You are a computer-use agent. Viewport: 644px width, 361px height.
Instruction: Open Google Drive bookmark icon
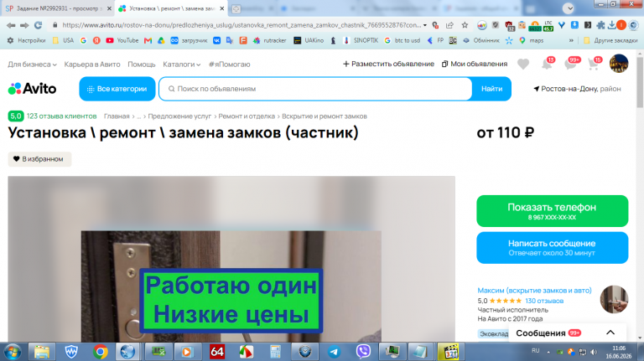161,40
